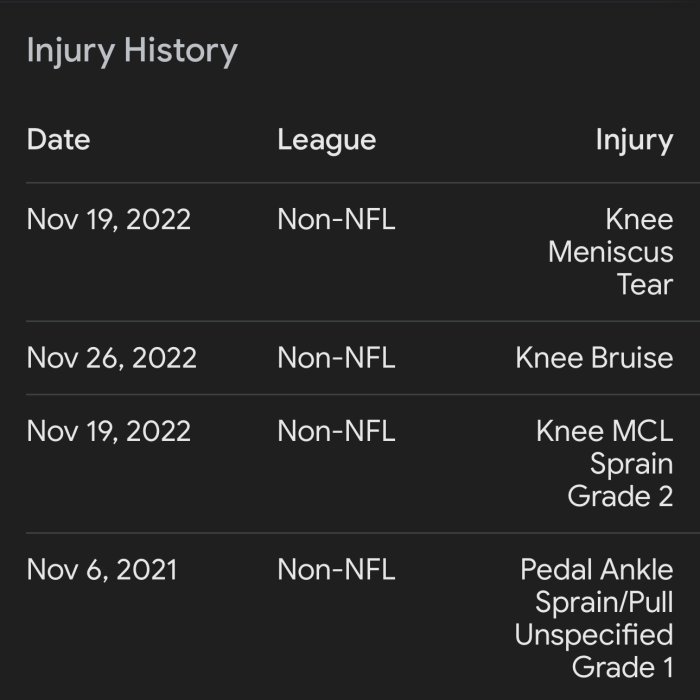The height and width of the screenshot is (700, 700).
Task: Click the Grade 2 text
Action: point(620,495)
